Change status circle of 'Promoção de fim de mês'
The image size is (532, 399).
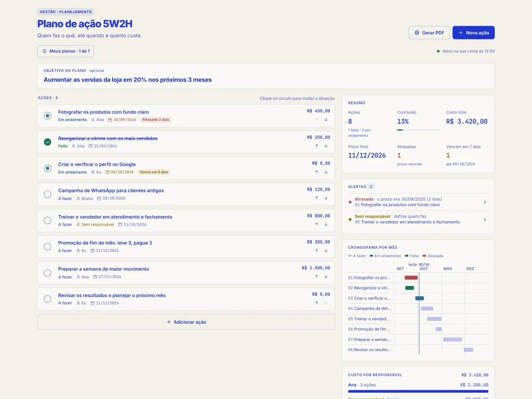click(x=47, y=246)
